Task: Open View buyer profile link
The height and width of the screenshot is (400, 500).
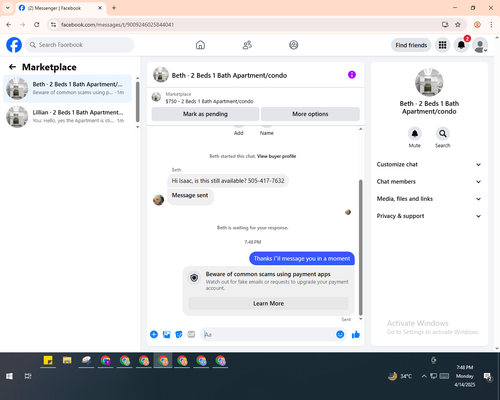Action: pyautogui.click(x=276, y=156)
